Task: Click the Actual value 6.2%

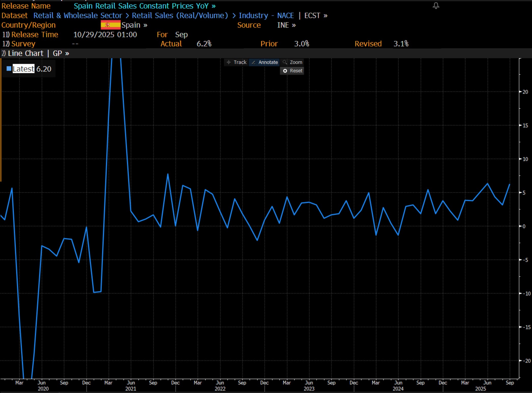Action: [x=204, y=44]
